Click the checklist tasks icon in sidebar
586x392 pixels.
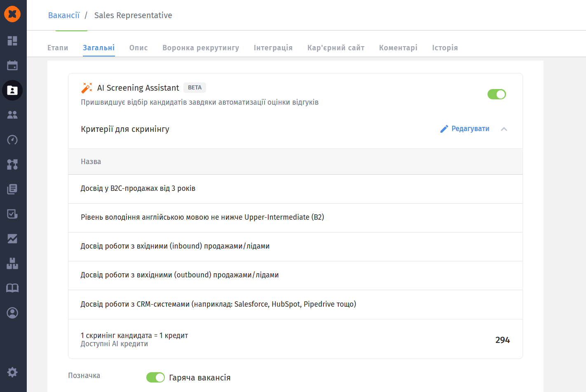point(12,214)
